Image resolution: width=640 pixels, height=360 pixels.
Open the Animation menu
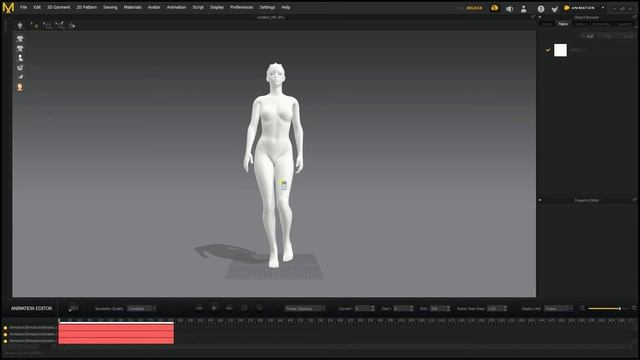click(x=176, y=7)
